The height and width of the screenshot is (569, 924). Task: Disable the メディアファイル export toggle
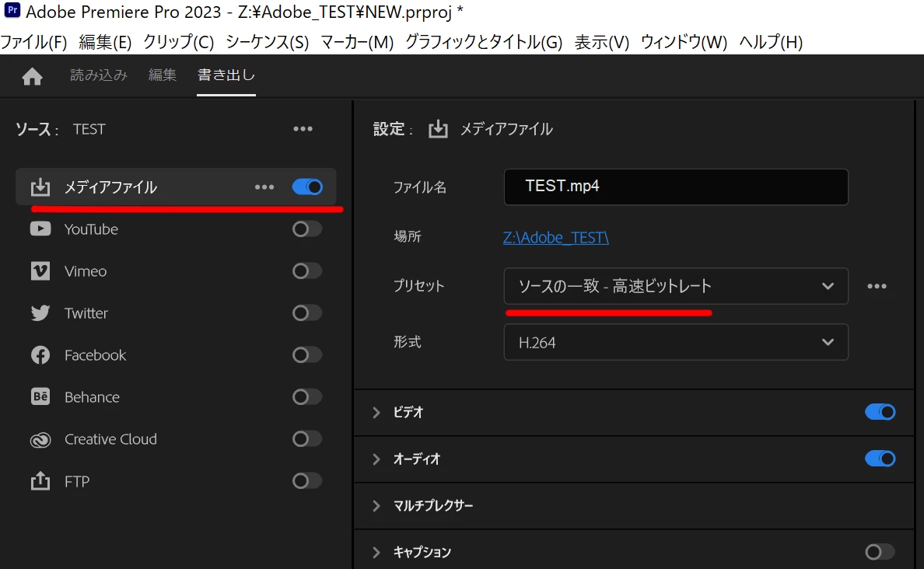tap(307, 187)
